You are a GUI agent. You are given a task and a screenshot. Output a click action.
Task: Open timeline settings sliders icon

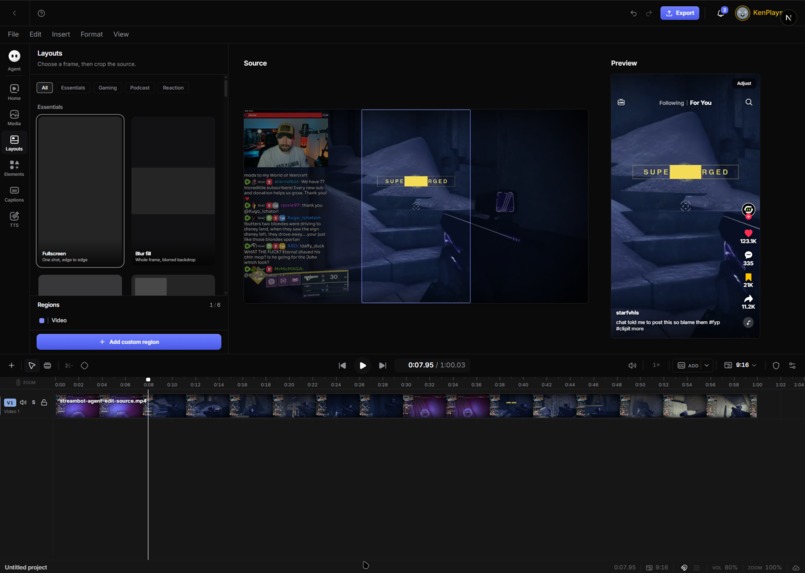tap(792, 366)
